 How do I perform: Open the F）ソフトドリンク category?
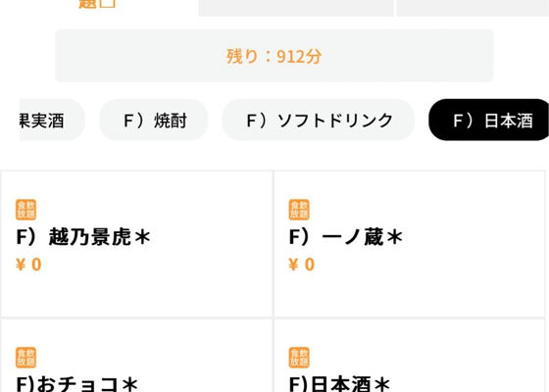(319, 120)
